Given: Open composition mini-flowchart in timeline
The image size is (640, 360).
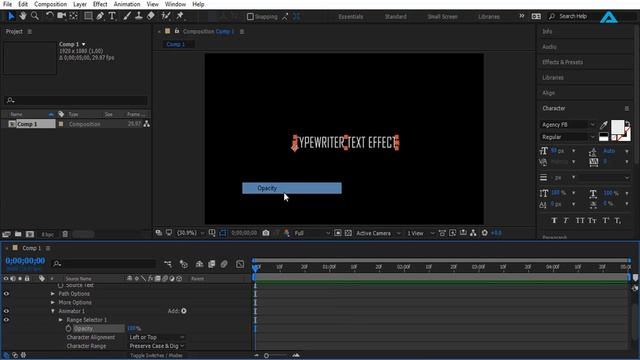Looking at the screenshot, I should point(168,264).
